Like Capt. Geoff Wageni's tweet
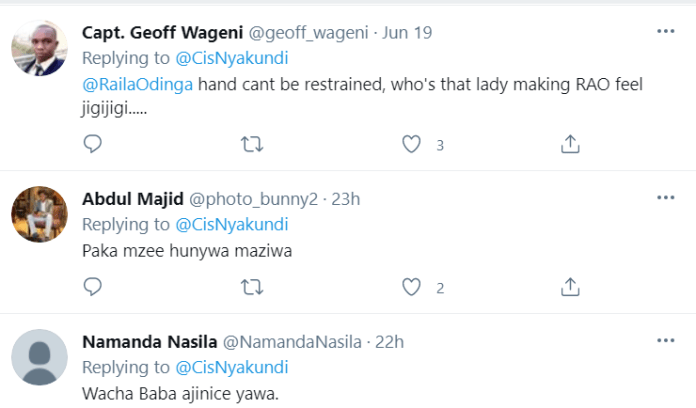Viewport: 696px width, 408px height. click(410, 145)
